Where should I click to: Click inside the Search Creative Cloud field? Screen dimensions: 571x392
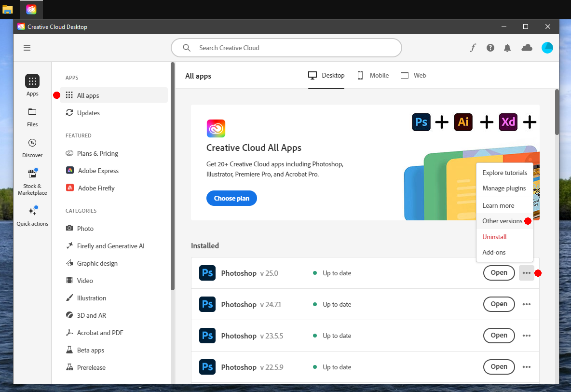(x=286, y=48)
